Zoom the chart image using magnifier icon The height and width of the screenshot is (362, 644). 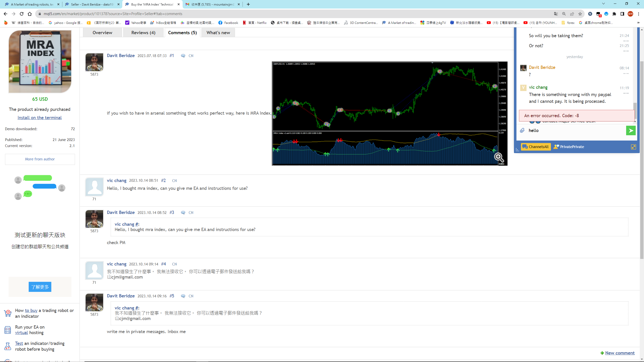click(499, 157)
